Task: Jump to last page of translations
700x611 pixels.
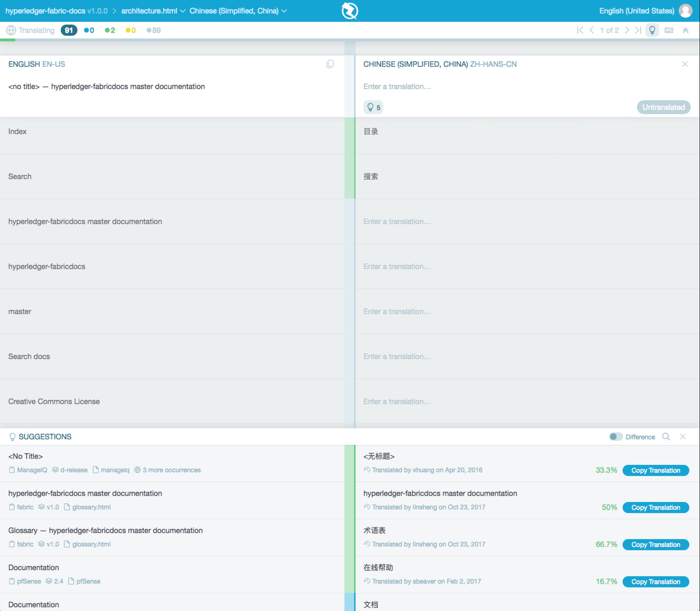Action: coord(638,30)
